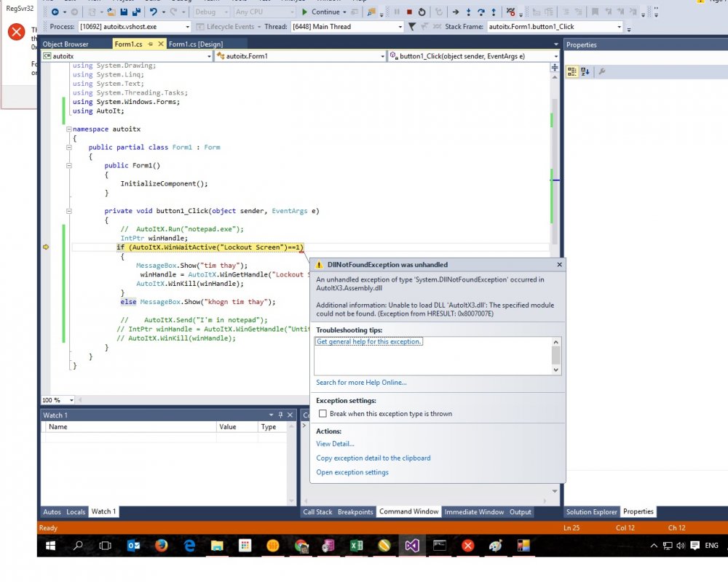Click the Undo arrow icon
Viewport: 728px width, 582px height.
(x=153, y=12)
